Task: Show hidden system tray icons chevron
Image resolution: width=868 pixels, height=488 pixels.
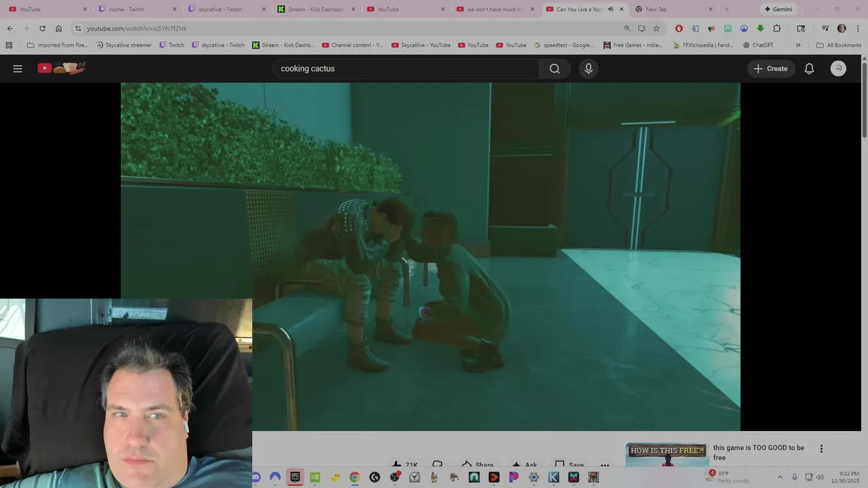Action: [780, 477]
